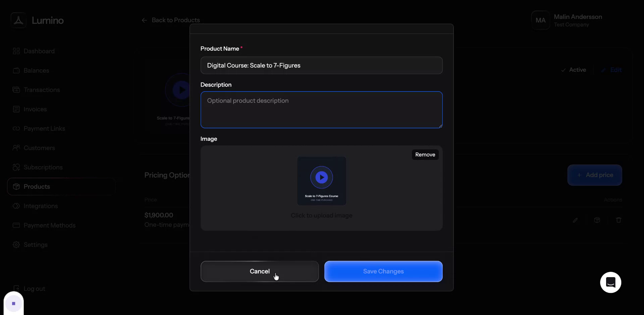Remove the uploaded product image
The height and width of the screenshot is (315, 644).
tap(425, 154)
